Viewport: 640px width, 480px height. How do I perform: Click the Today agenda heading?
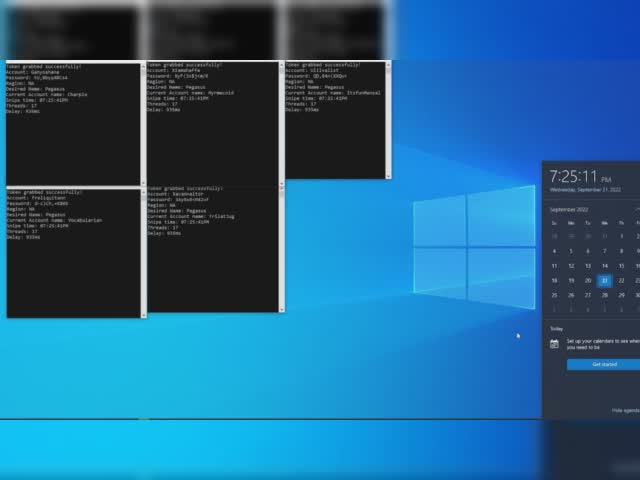tap(556, 329)
